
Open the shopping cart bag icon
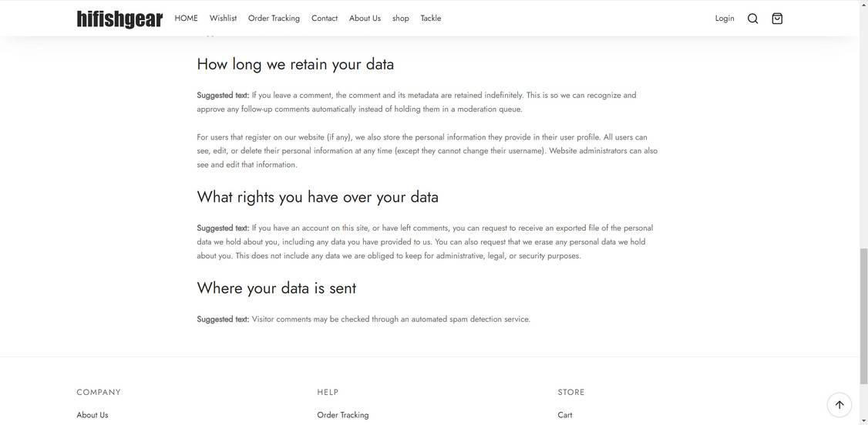777,19
